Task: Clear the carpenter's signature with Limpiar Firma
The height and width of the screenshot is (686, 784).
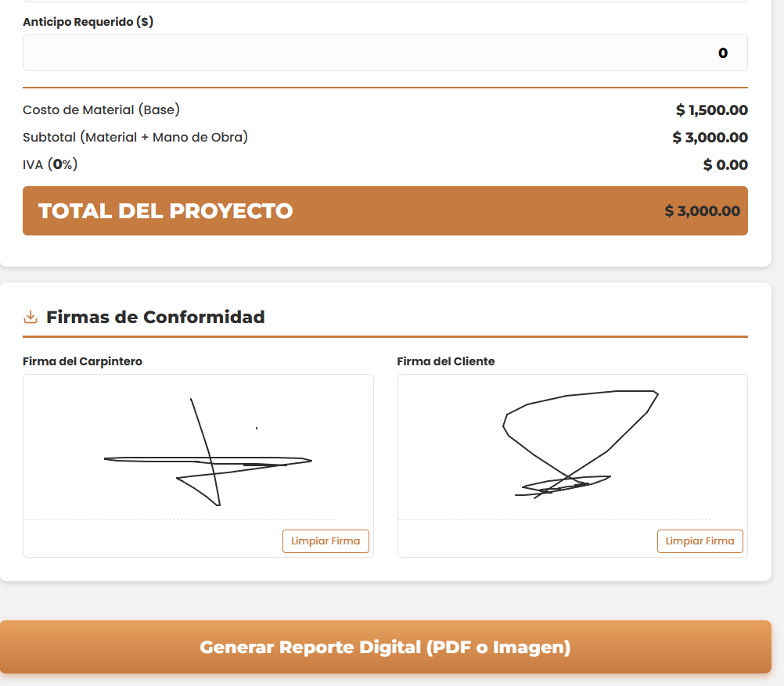Action: pyautogui.click(x=325, y=541)
